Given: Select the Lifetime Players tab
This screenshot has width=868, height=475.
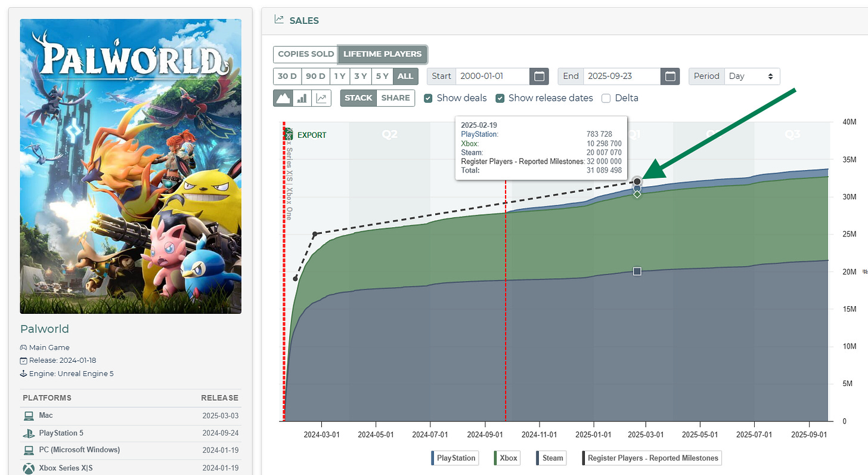Looking at the screenshot, I should (383, 54).
